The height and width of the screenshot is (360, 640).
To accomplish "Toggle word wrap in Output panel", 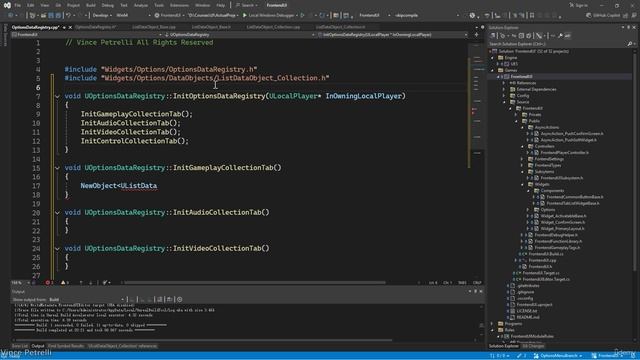I will click(169, 300).
